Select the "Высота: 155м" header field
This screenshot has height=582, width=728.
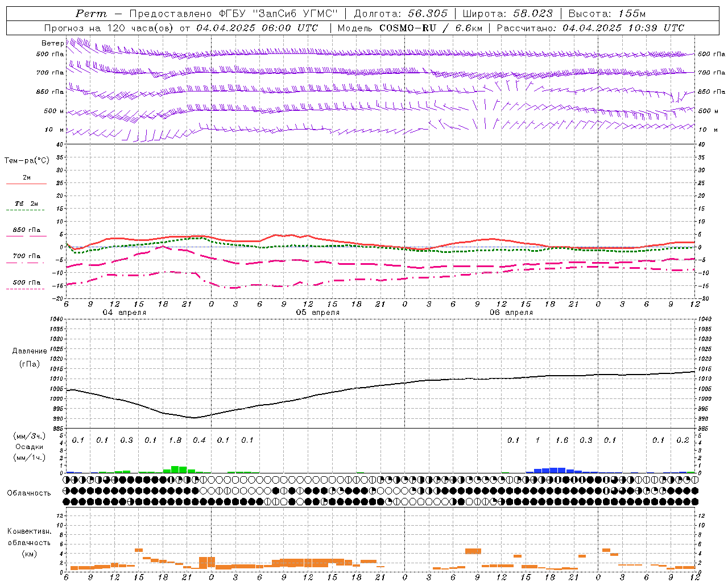coord(607,14)
